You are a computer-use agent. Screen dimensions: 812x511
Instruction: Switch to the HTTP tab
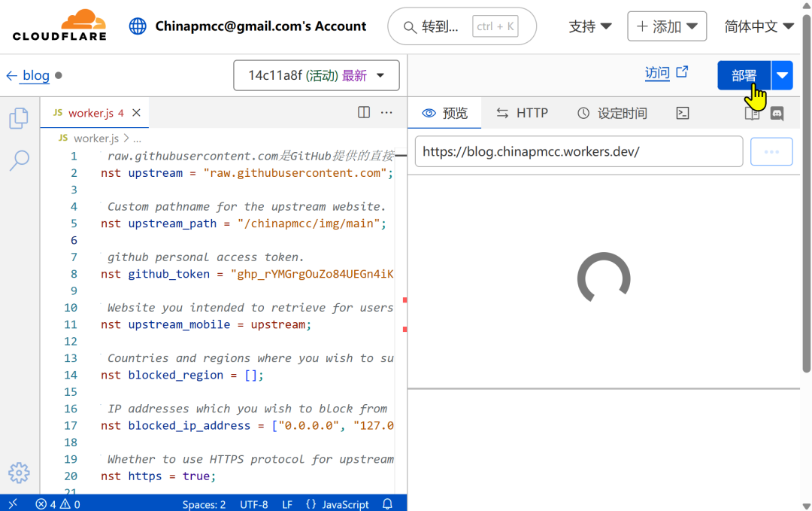523,114
